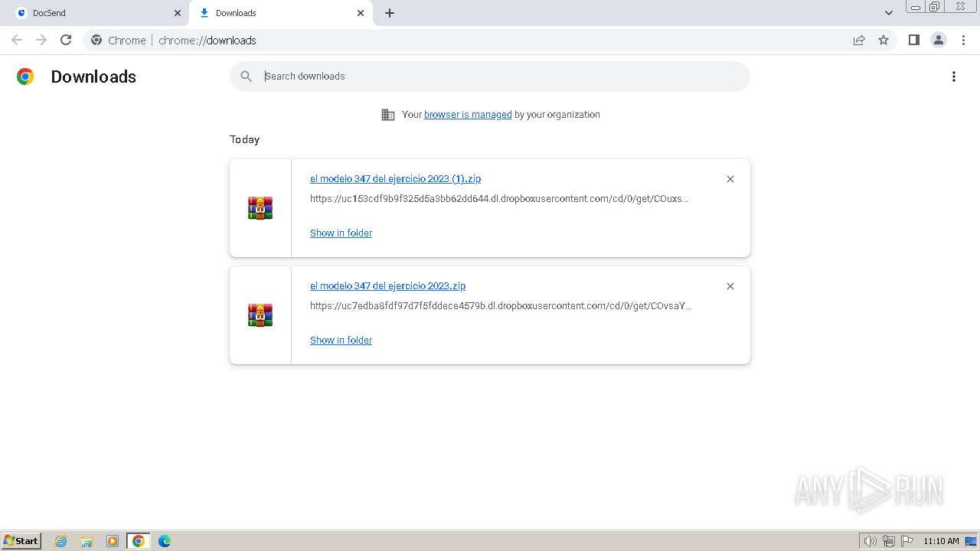Screen dimensions: 980x551
Task: Reload the downloads page
Action: pyautogui.click(x=66, y=40)
